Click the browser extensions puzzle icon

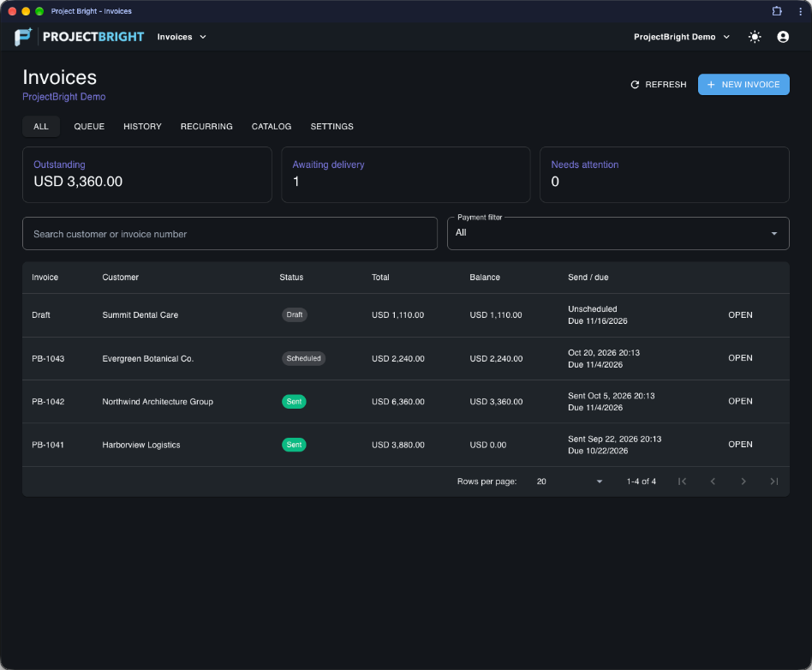(776, 11)
